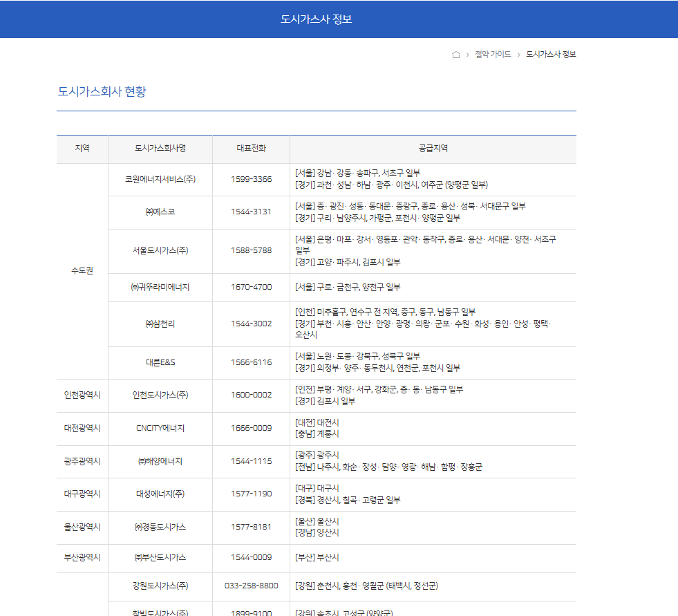The width and height of the screenshot is (678, 616).
Task: Select the 대륜E&S company cell
Action: tap(160, 362)
